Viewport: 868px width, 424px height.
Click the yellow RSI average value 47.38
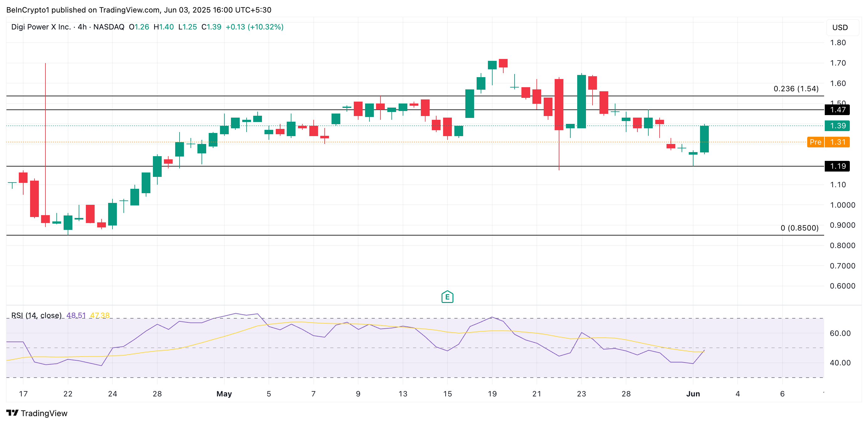click(x=100, y=315)
